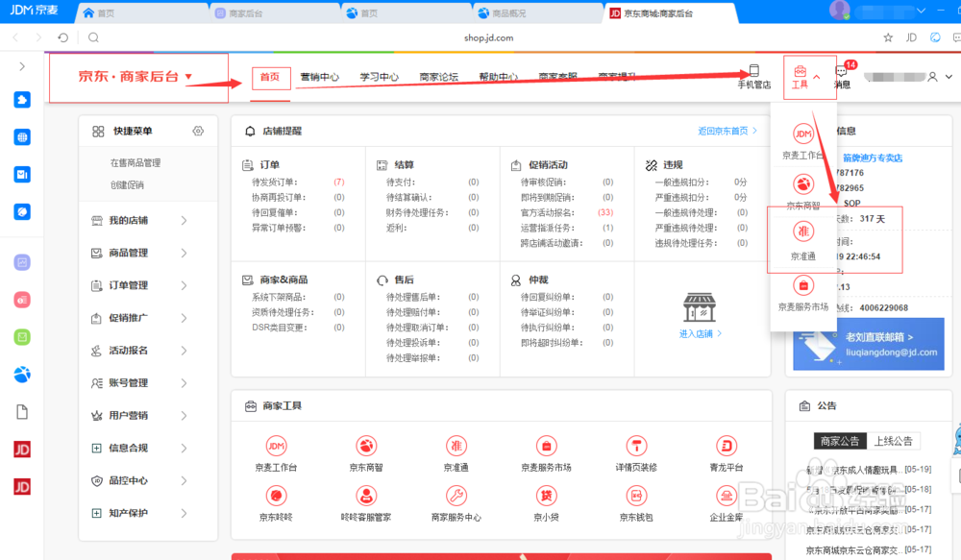Open 营销中心 nav tab
The width and height of the screenshot is (961, 560).
pos(319,77)
